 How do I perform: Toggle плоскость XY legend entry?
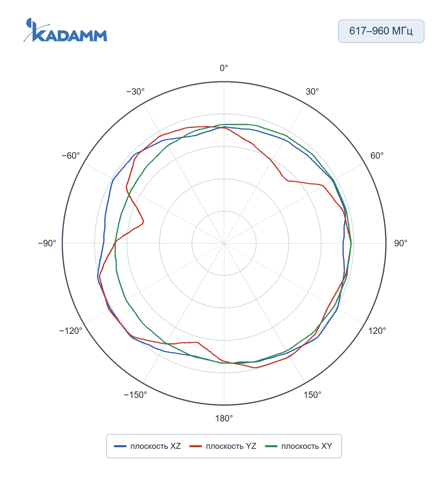[x=299, y=446]
